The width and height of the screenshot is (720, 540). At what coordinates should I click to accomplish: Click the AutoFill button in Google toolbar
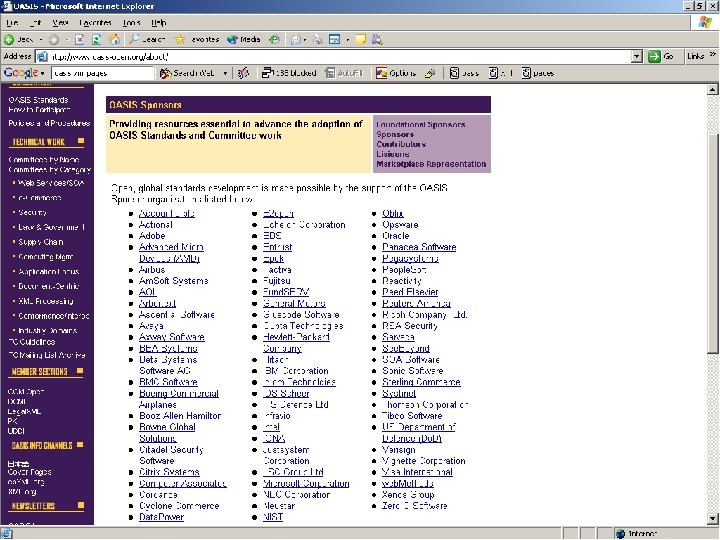[x=344, y=73]
